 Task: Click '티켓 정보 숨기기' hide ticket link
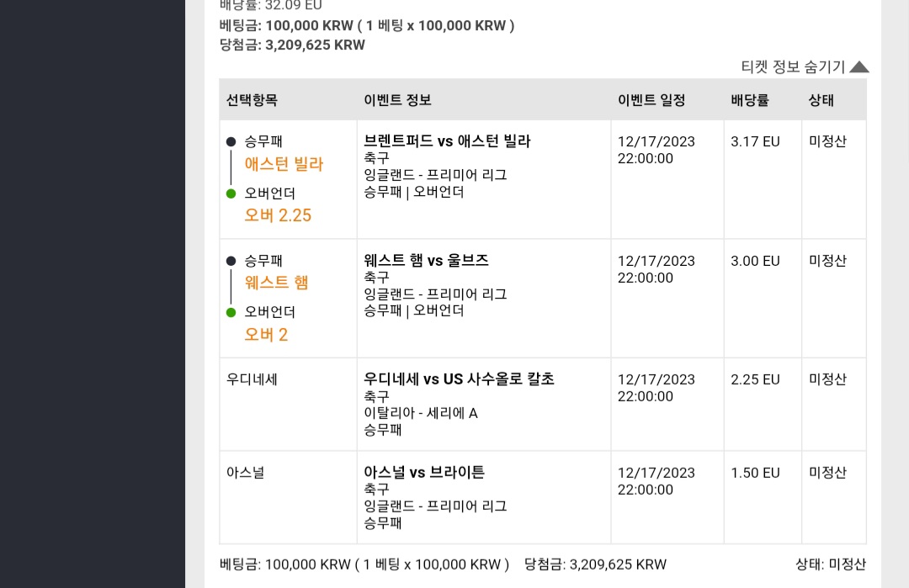[793, 67]
